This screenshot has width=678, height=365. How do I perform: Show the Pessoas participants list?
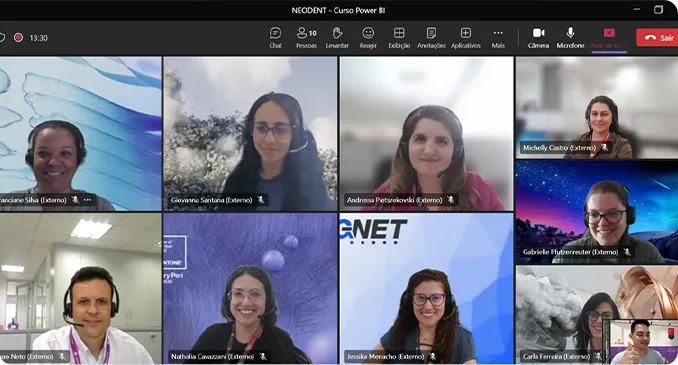click(307, 38)
